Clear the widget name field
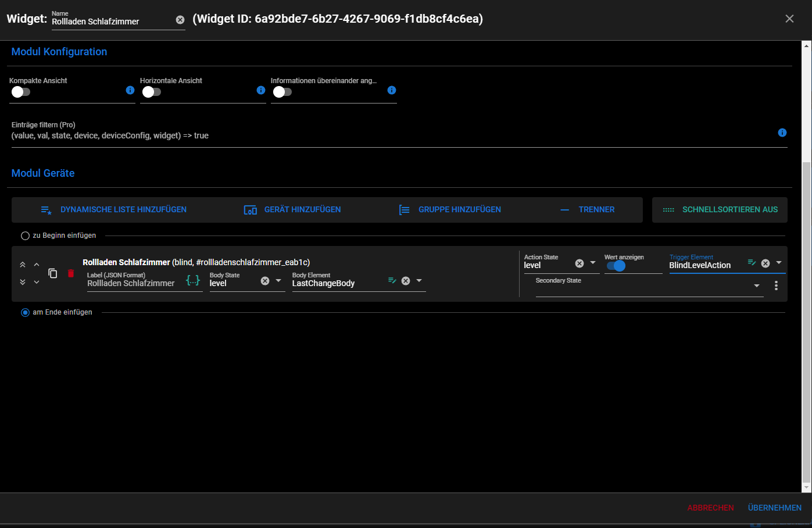 click(x=180, y=20)
